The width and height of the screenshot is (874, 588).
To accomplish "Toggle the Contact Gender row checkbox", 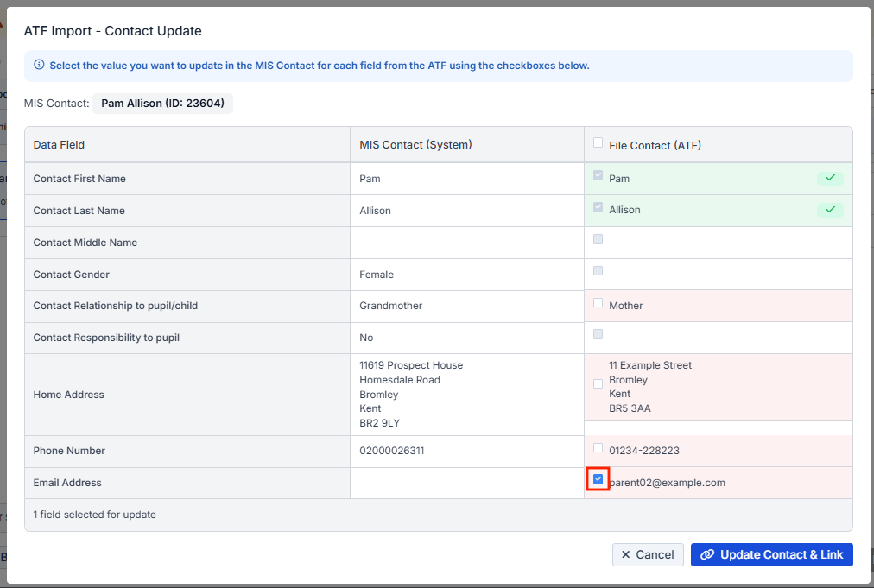I will tap(598, 271).
